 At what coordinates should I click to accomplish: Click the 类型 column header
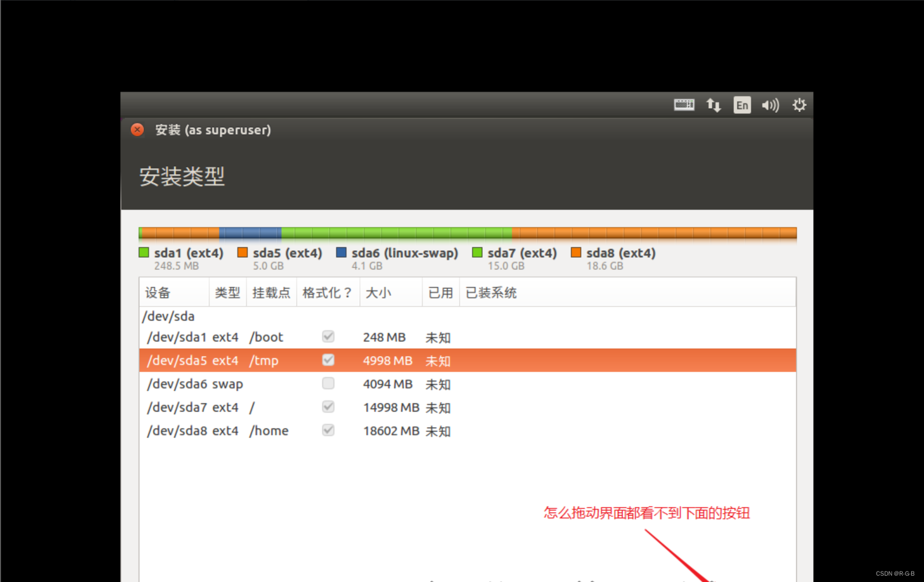tap(228, 292)
